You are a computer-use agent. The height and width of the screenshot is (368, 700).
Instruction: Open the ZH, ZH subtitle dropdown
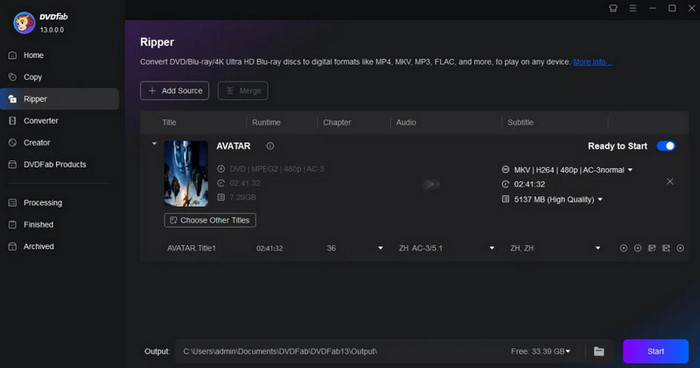point(598,248)
